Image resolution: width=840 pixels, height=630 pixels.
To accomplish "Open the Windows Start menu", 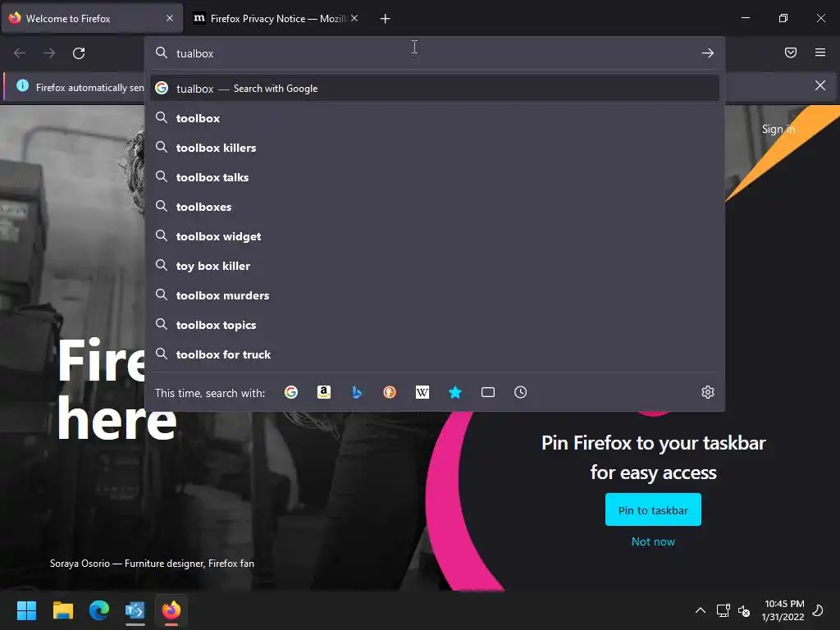I will (x=26, y=610).
